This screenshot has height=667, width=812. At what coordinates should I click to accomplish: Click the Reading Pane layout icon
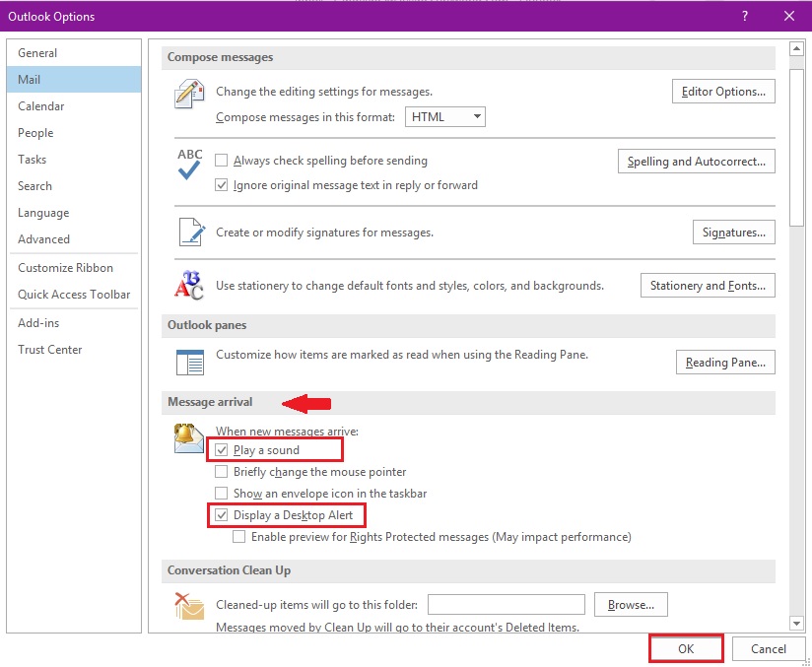click(188, 362)
